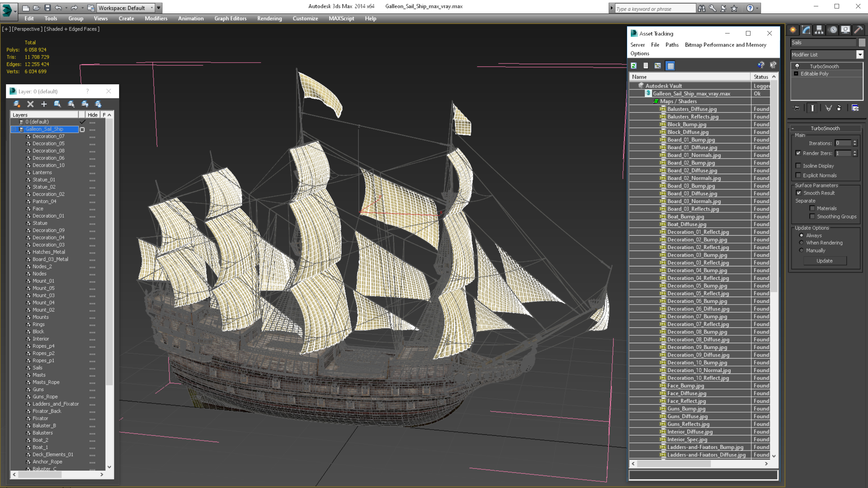868x488 pixels.
Task: Expand the Editable Poly stack entry
Action: (x=796, y=74)
